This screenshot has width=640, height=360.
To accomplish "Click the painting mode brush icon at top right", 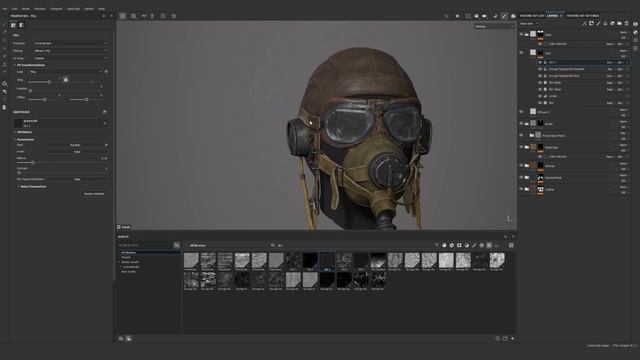I will point(504,16).
